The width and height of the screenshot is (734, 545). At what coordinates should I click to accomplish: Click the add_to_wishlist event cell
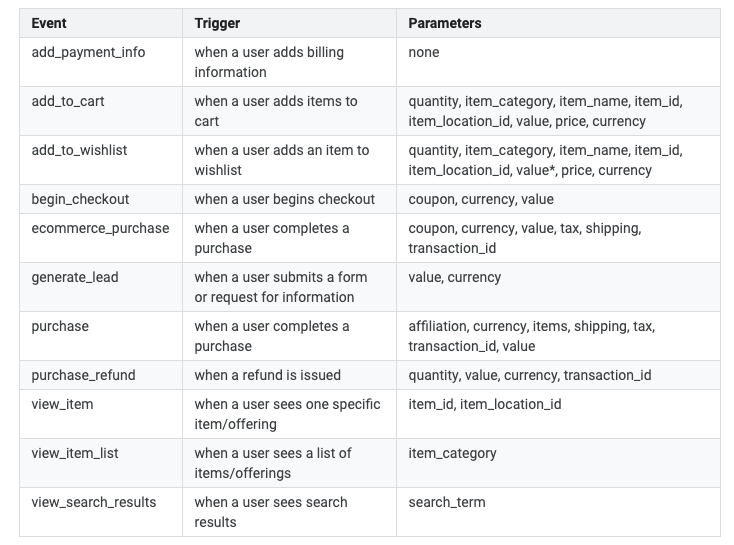pyautogui.click(x=79, y=150)
